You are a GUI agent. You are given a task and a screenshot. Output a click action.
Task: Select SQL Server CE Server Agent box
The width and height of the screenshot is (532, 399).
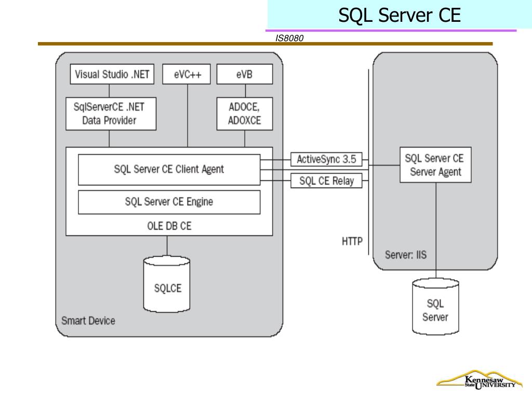click(x=435, y=165)
